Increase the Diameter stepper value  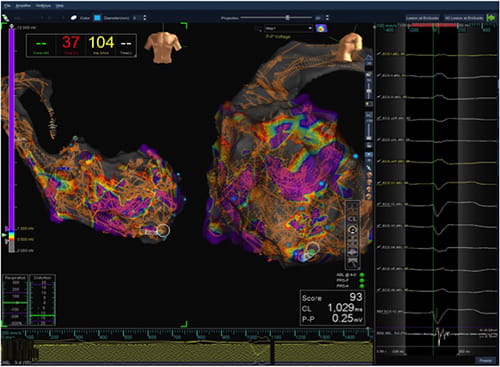tap(145, 16)
